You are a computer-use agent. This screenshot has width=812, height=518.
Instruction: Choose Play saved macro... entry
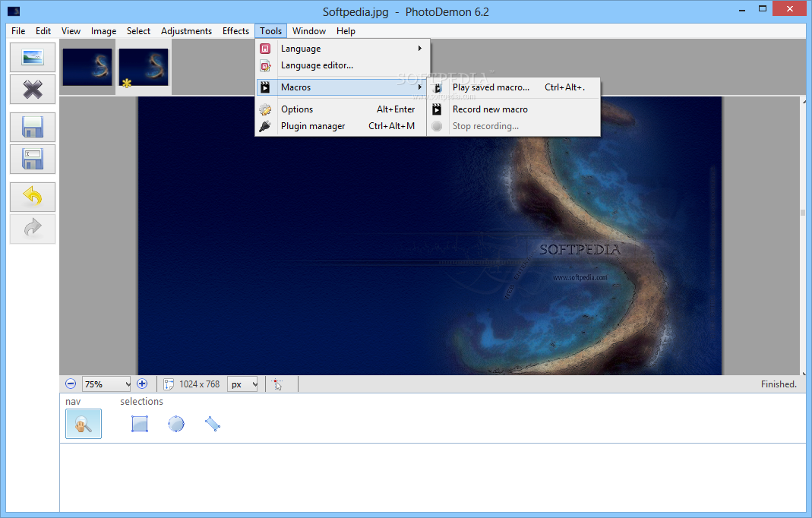[513, 87]
